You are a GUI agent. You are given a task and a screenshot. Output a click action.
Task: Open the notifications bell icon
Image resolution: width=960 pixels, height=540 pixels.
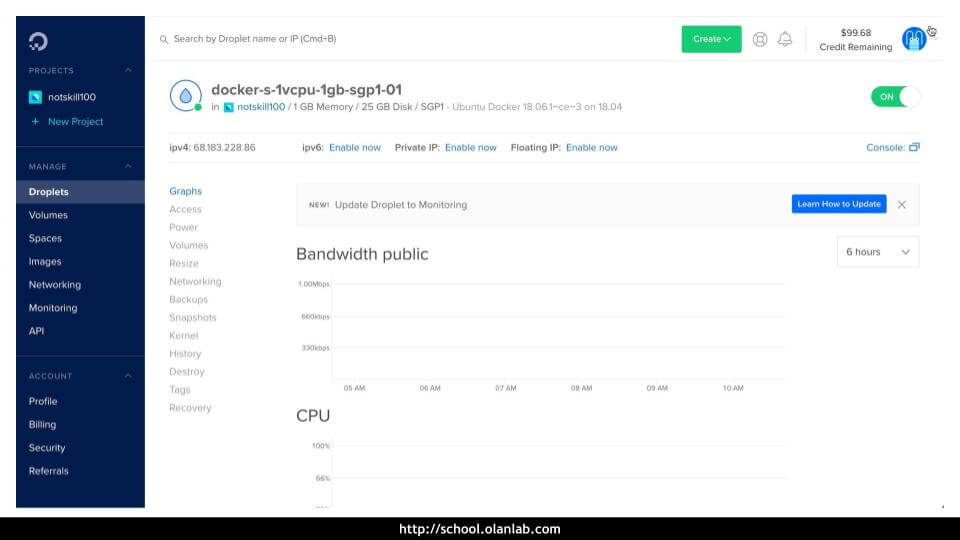[785, 39]
